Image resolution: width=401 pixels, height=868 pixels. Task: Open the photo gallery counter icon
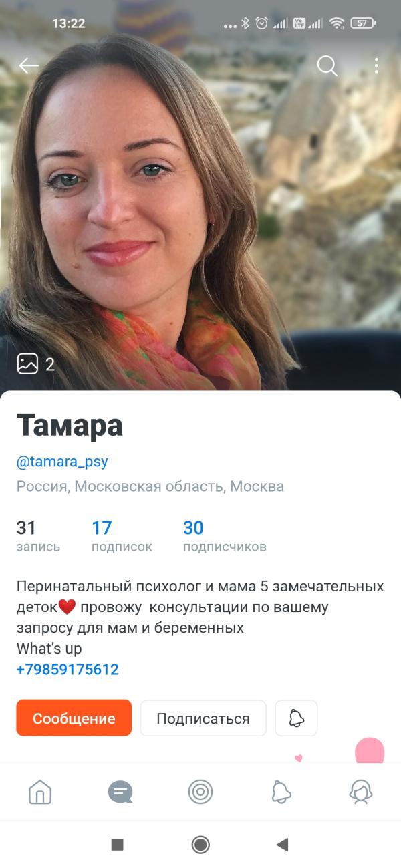click(35, 364)
